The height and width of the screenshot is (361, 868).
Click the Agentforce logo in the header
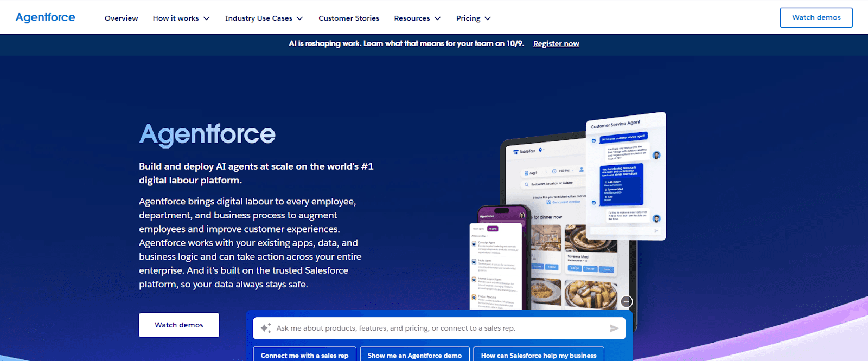[x=46, y=17]
